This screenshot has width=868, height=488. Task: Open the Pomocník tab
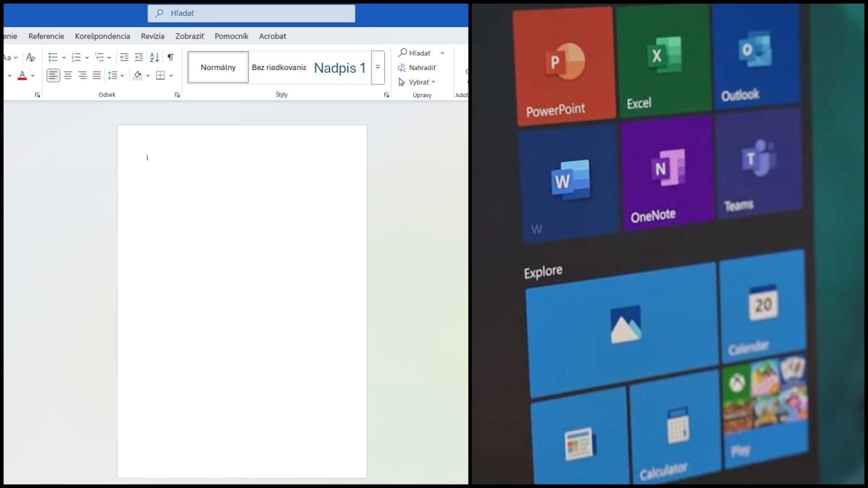pos(231,36)
